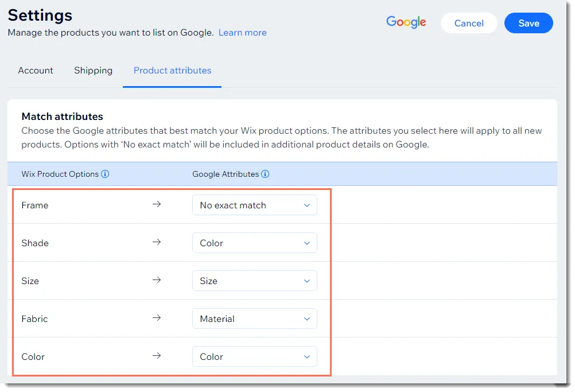Open the Frame attribute dropdown

tap(254, 205)
